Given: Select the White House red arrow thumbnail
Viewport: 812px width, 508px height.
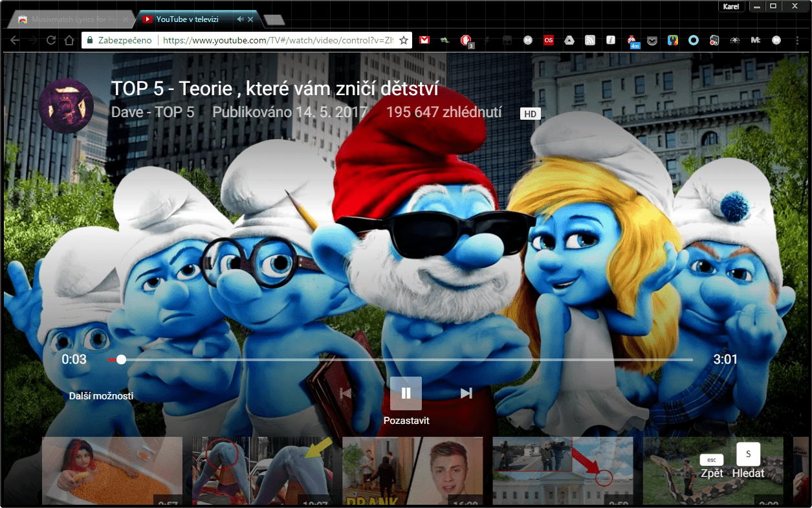Looking at the screenshot, I should pyautogui.click(x=563, y=470).
